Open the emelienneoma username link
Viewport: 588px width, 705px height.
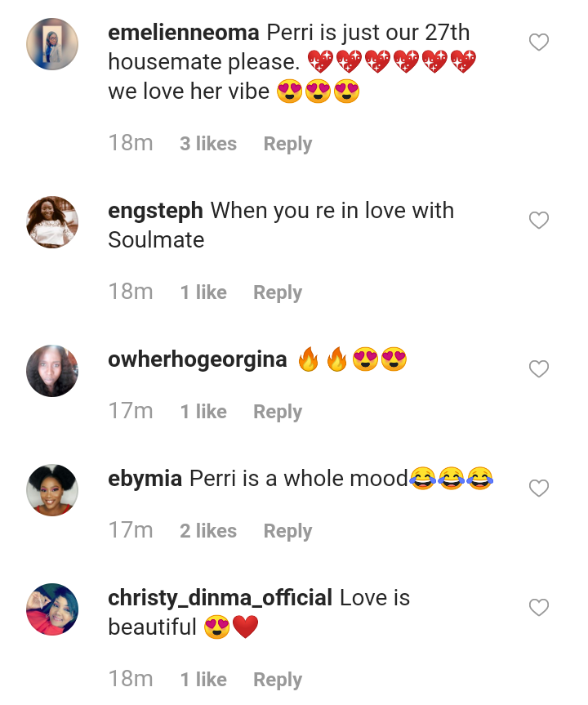tap(184, 33)
